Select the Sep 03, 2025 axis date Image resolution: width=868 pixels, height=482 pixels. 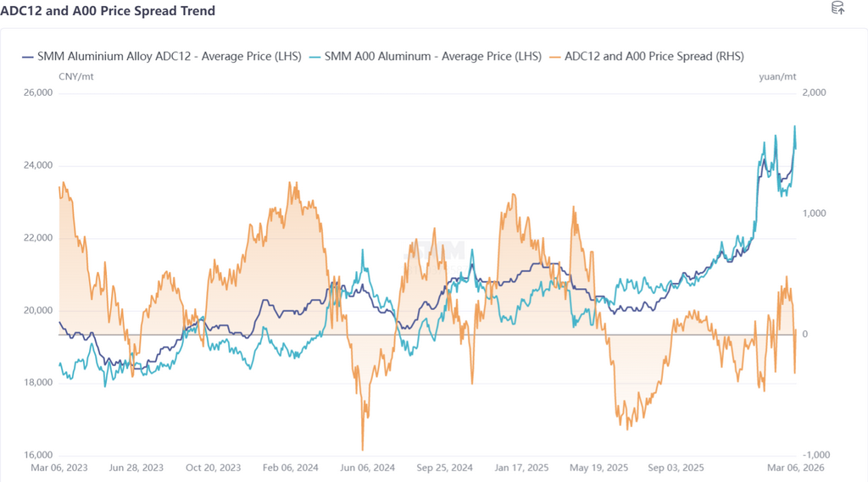click(x=676, y=468)
